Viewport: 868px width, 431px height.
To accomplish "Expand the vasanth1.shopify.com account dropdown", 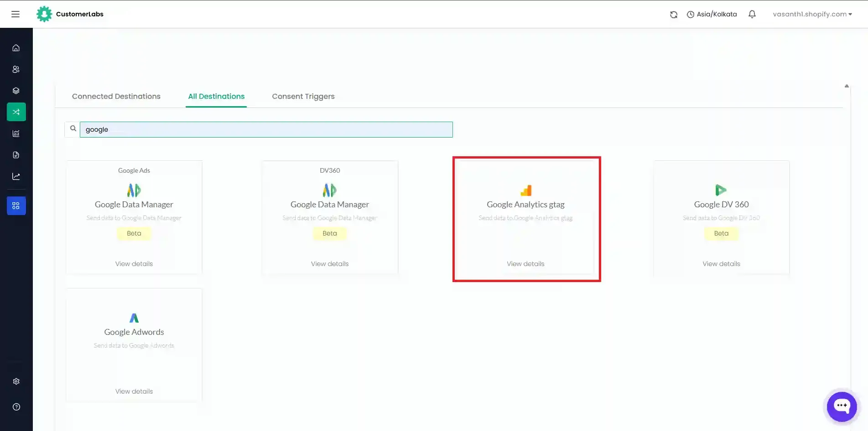I will click(812, 14).
